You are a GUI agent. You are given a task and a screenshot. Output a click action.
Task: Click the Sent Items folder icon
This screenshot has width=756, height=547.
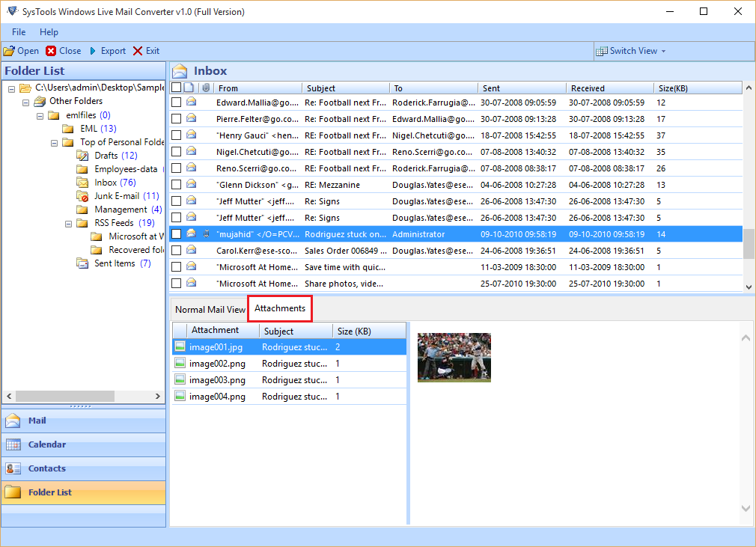[82, 263]
